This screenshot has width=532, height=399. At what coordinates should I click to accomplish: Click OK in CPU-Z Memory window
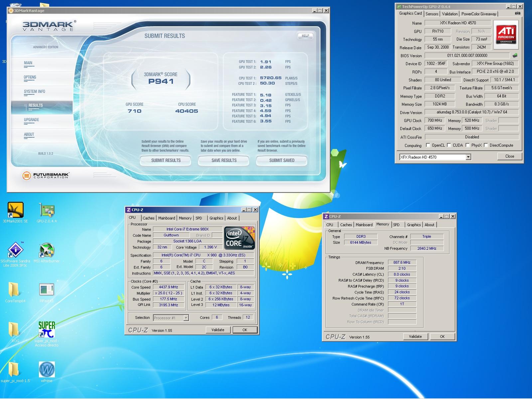pyautogui.click(x=442, y=336)
